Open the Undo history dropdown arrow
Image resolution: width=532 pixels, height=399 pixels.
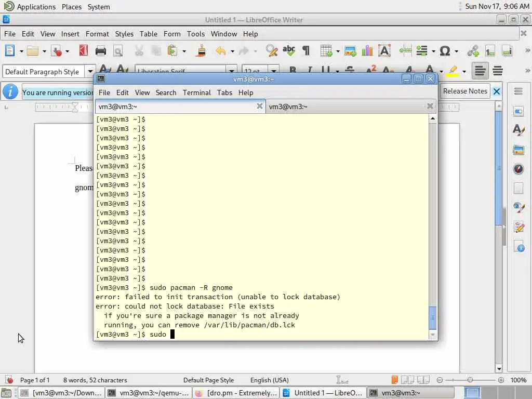(x=232, y=51)
